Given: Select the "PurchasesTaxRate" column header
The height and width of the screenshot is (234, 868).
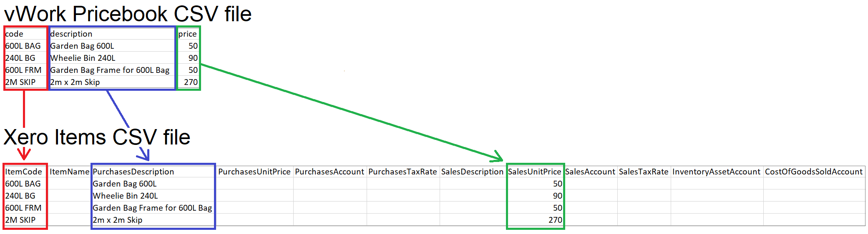Looking at the screenshot, I should [403, 172].
